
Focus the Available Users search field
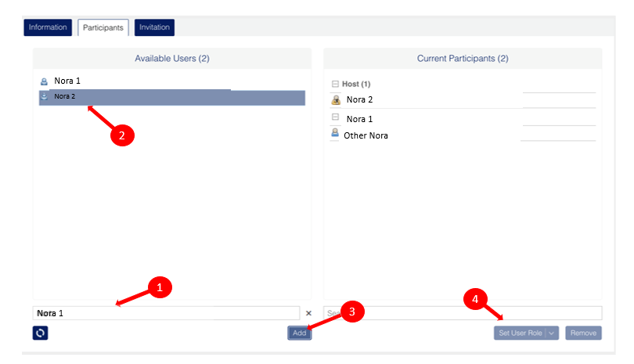tap(166, 313)
